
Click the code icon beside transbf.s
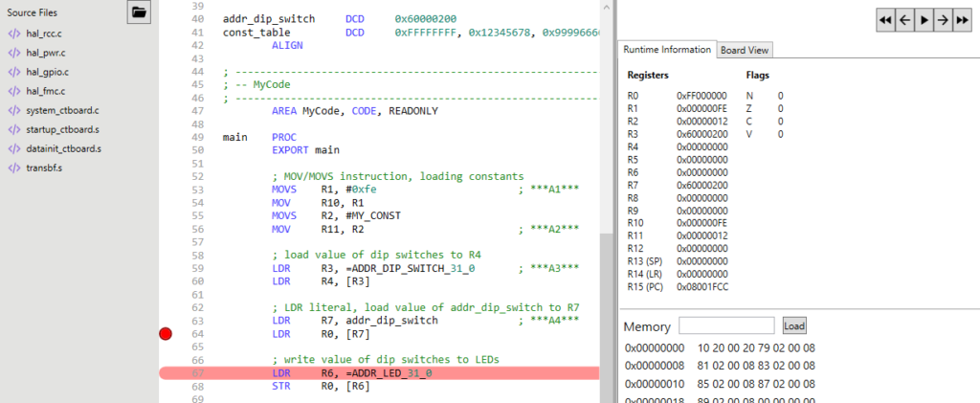13,168
